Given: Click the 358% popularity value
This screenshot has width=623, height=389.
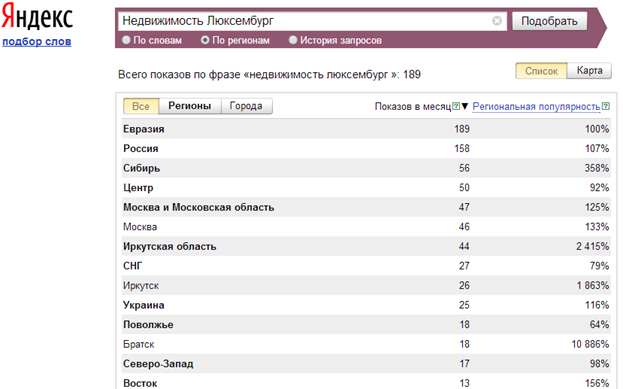Looking at the screenshot, I should click(x=596, y=168).
